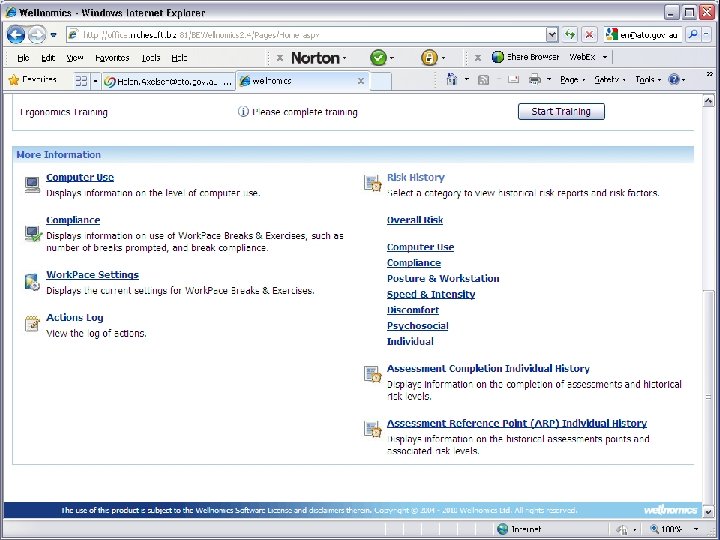
Task: Switch to the wellnomics tab
Action: pyautogui.click(x=297, y=81)
